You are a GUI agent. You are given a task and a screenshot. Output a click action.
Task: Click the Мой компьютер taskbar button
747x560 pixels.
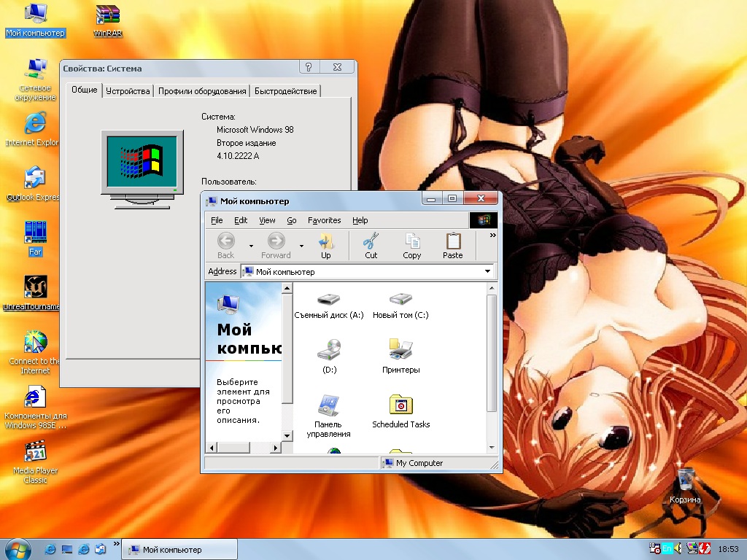(x=180, y=550)
